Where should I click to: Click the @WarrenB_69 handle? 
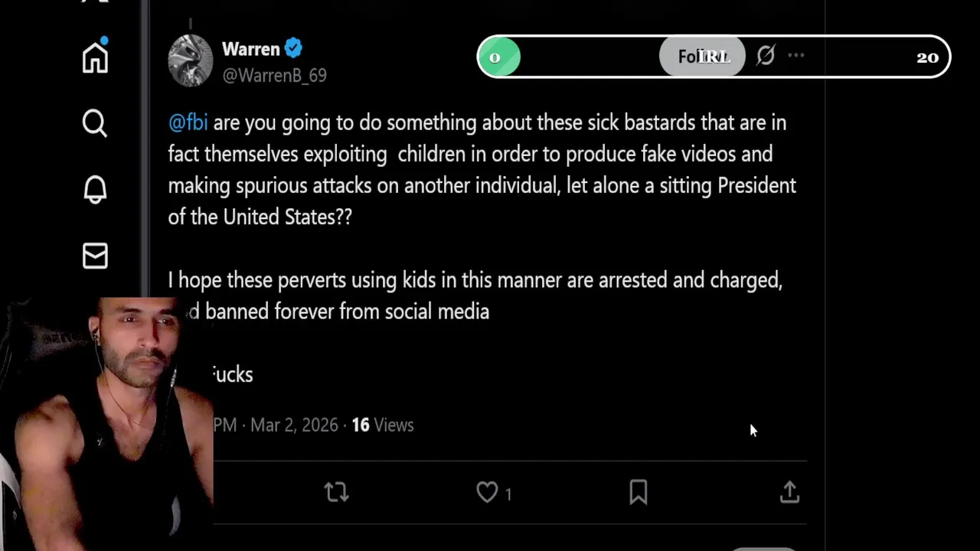[274, 75]
